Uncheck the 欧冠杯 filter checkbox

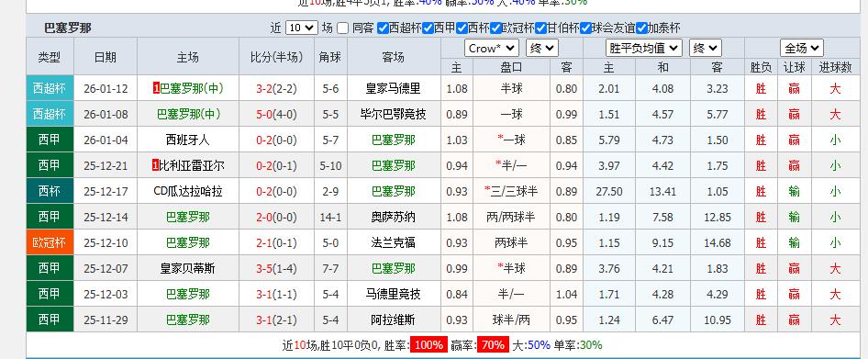[495, 28]
